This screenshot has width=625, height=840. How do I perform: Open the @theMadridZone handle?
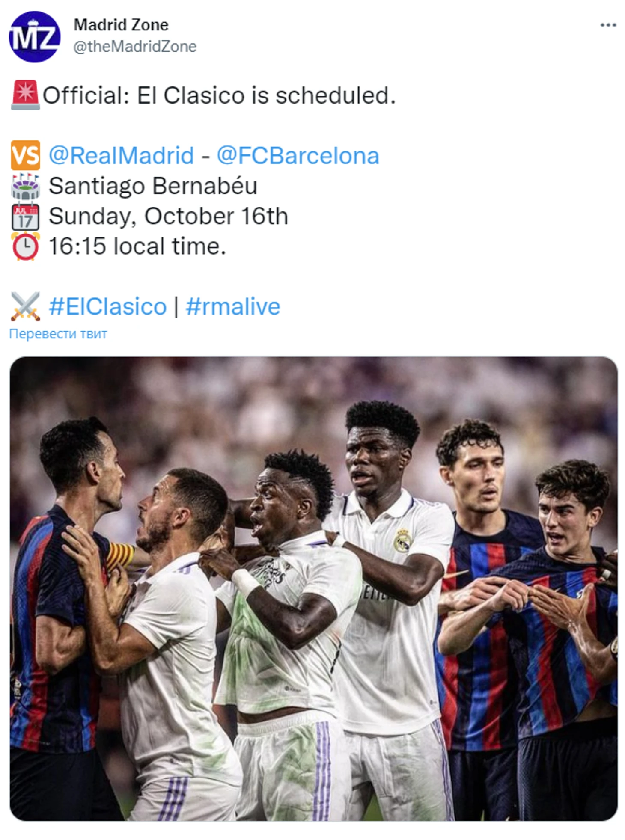135,46
